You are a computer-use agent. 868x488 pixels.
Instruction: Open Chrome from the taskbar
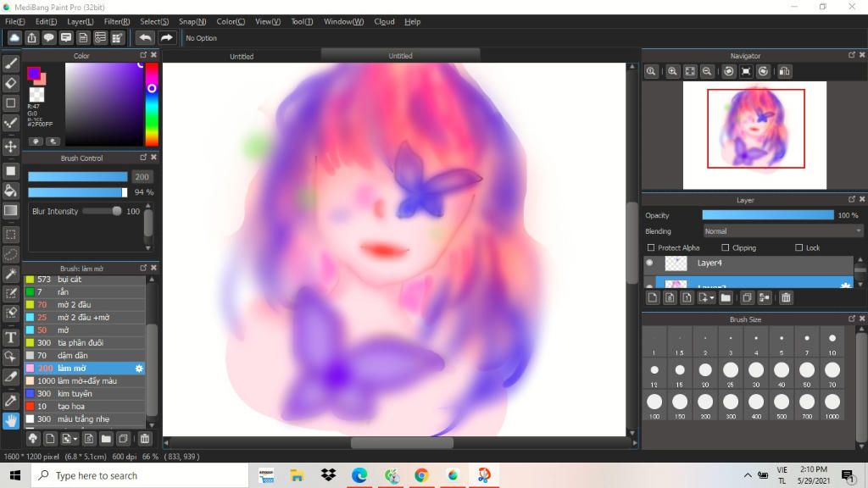[421, 475]
